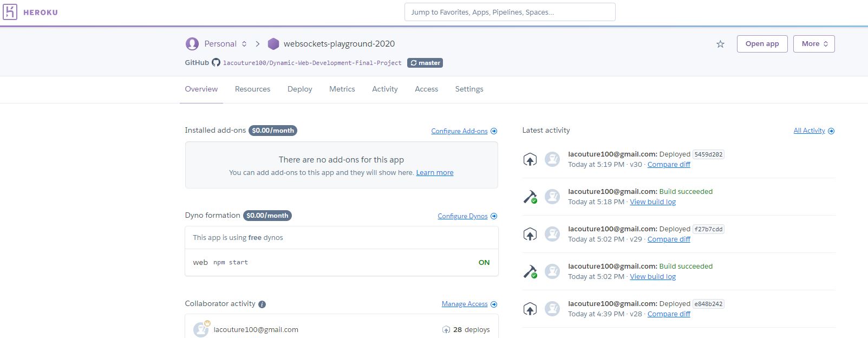Open the Configure Add-ons link
The image size is (868, 338).
click(x=459, y=131)
